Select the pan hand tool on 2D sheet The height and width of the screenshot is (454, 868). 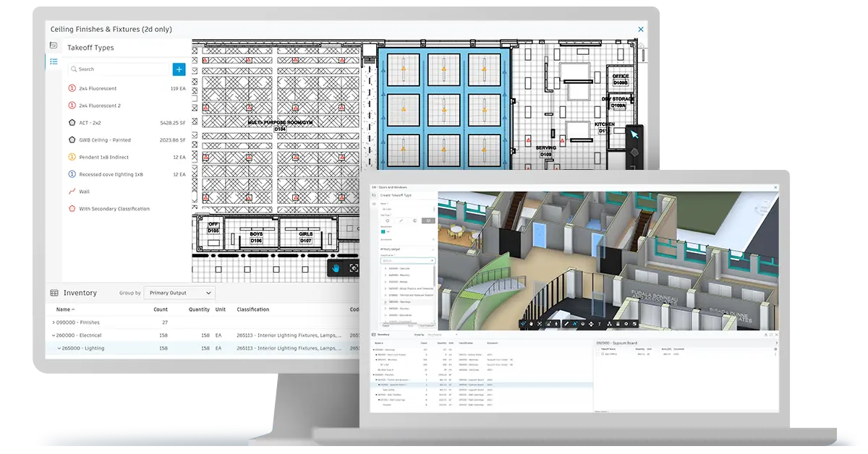(336, 268)
